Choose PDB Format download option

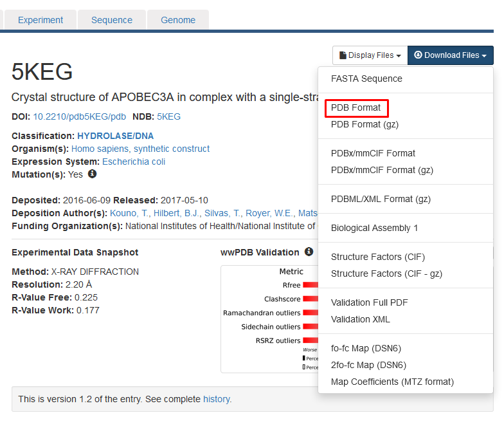tap(356, 107)
